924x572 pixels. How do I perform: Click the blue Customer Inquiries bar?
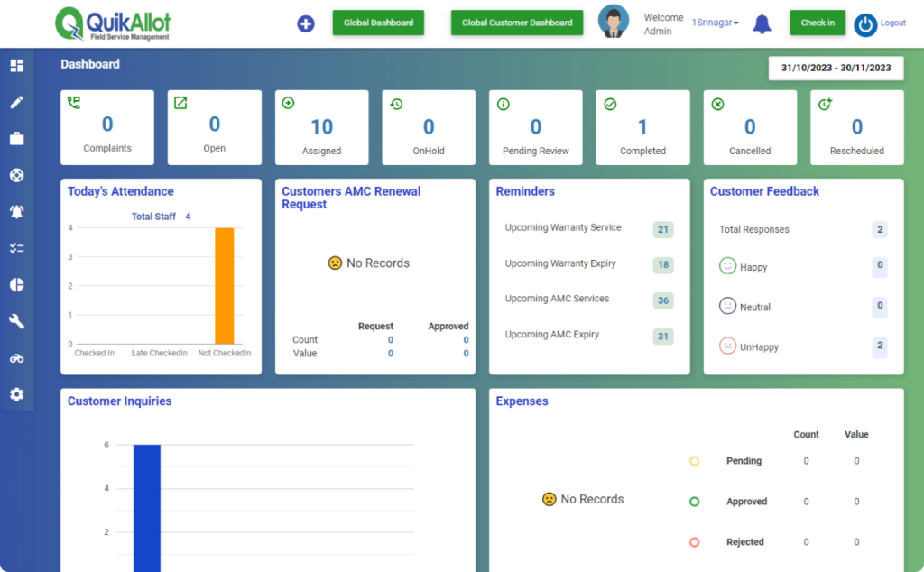pyautogui.click(x=147, y=508)
